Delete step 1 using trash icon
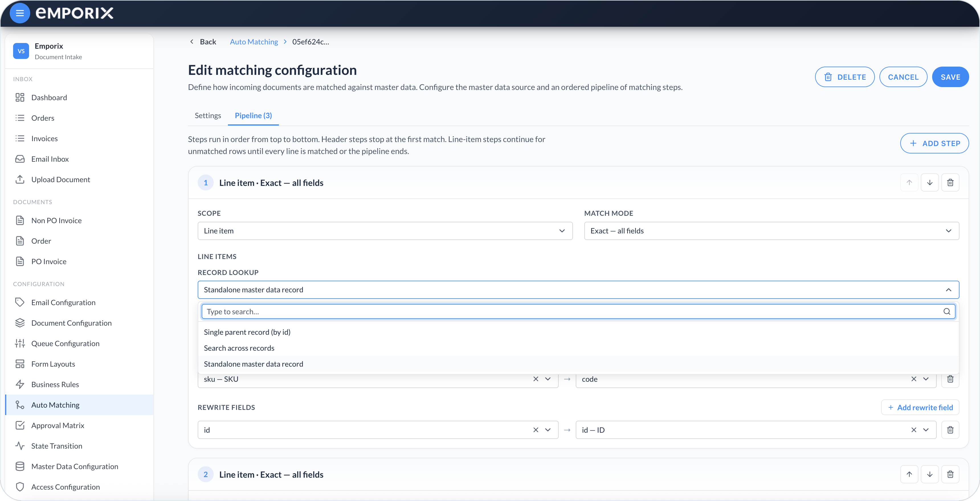Image resolution: width=980 pixels, height=501 pixels. point(950,183)
